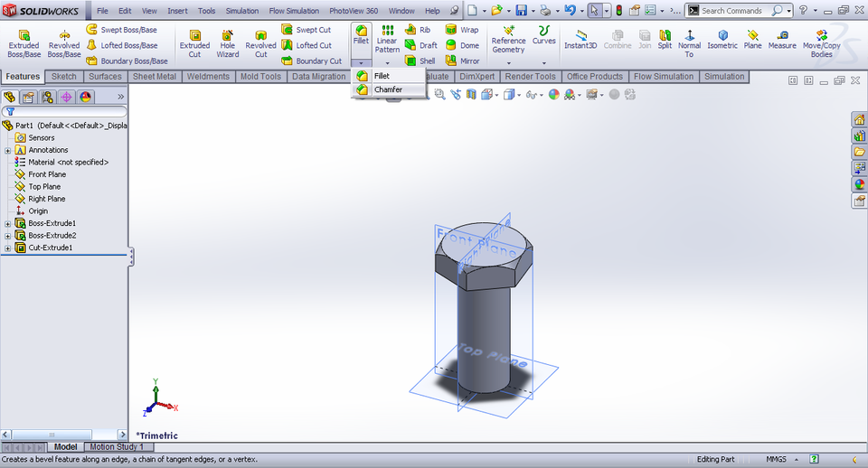Choose the Mirror feature tool

[x=461, y=61]
